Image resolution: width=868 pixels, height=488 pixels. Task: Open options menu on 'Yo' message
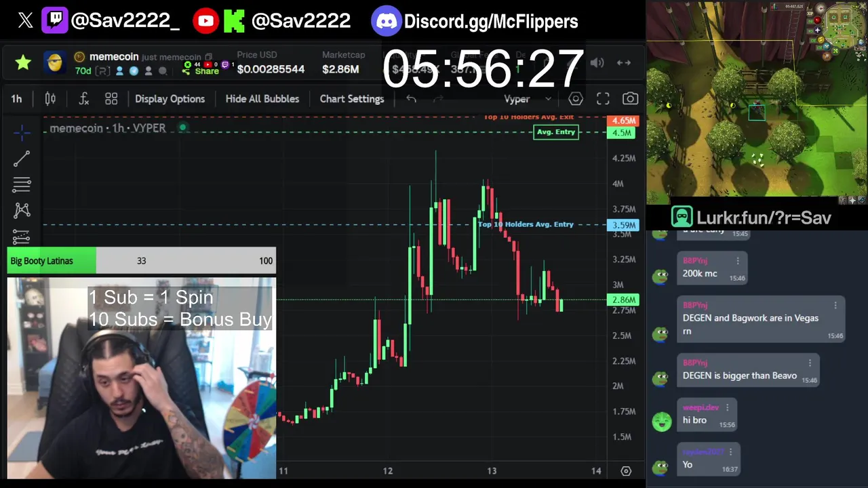coord(730,452)
